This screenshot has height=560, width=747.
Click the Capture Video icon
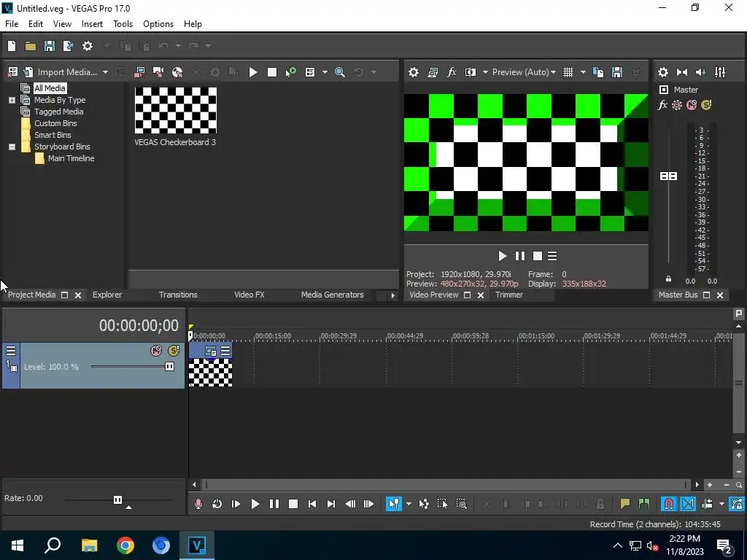click(x=158, y=72)
